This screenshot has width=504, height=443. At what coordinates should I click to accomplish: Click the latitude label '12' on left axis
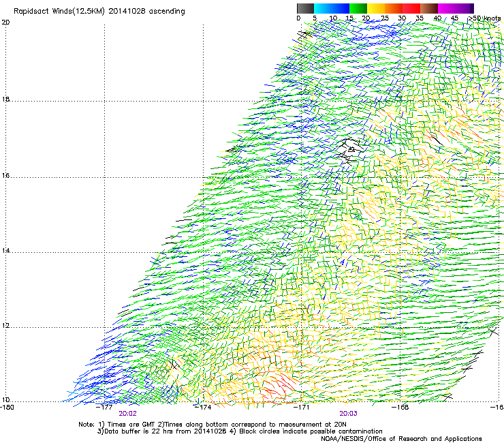tap(5, 325)
